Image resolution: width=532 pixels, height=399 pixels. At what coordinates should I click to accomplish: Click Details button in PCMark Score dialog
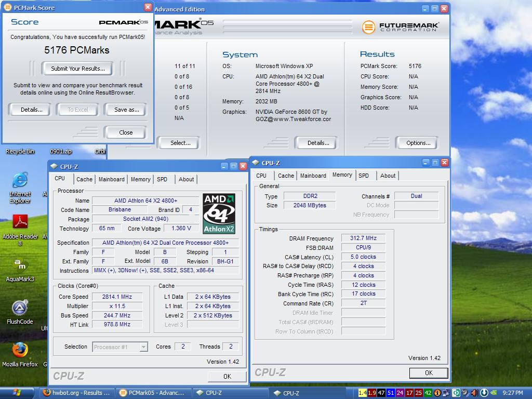tap(31, 110)
